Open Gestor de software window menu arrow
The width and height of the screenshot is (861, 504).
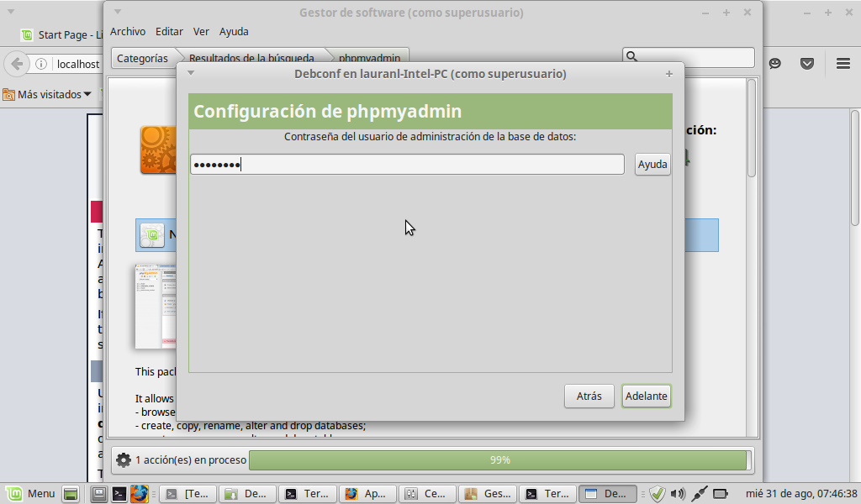pyautogui.click(x=118, y=12)
